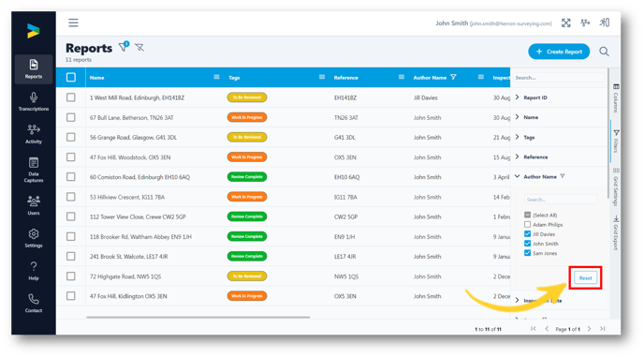Viewport: 644px width, 358px height.
Task: Toggle fullscreen icon in top bar
Action: (x=566, y=23)
